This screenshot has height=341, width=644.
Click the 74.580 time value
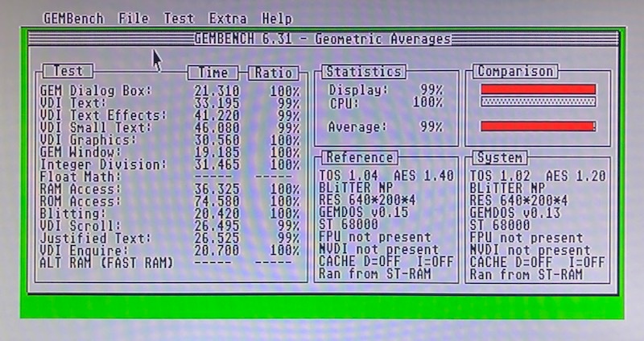tap(217, 202)
